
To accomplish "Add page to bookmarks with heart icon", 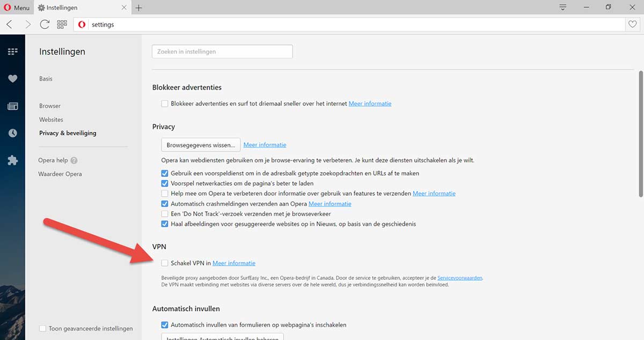I will tap(633, 24).
